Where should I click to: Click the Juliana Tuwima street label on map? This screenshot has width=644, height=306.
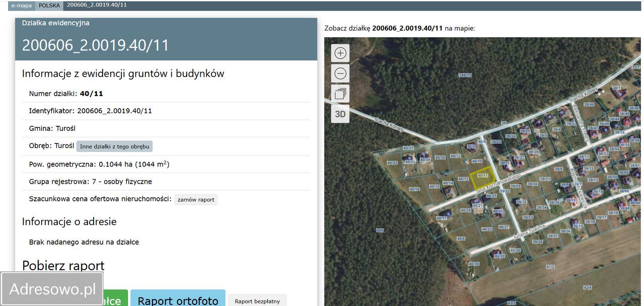click(x=529, y=233)
